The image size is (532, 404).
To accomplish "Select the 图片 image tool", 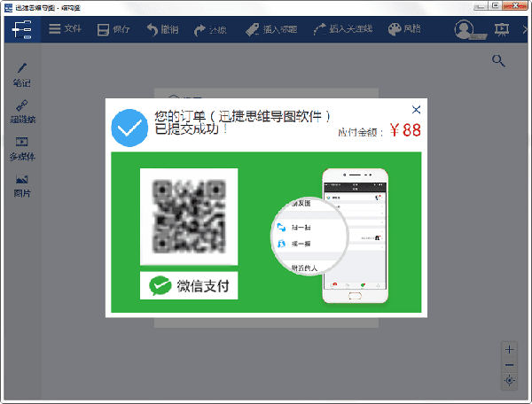I will 22,186.
